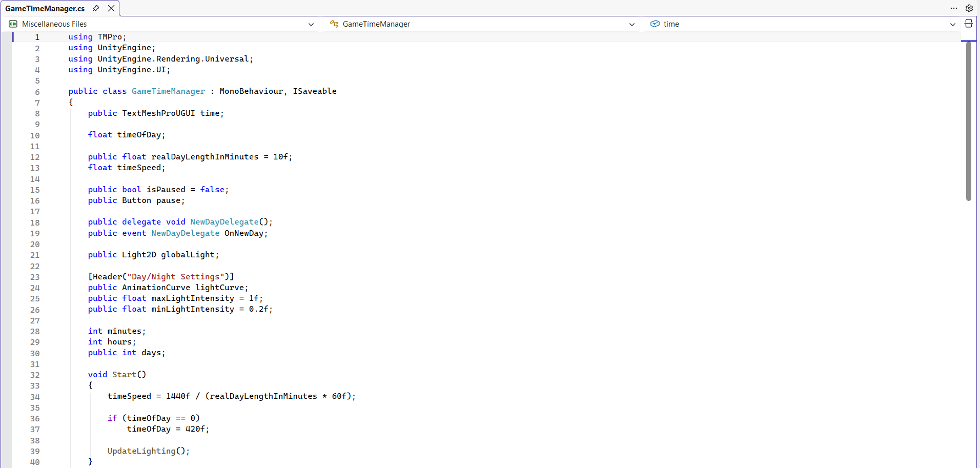Click the MonoBehaviour base class
Screen dimensions: 980x468
pyautogui.click(x=251, y=91)
